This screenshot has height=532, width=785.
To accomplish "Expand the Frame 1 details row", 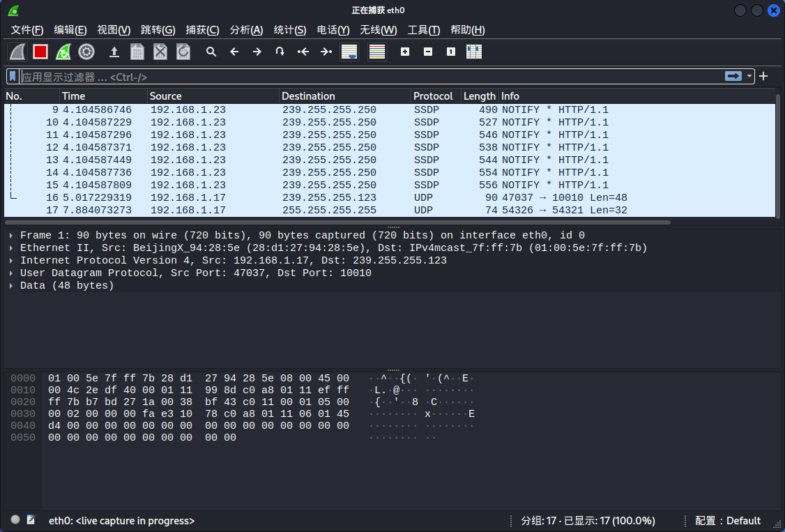I will point(11,235).
